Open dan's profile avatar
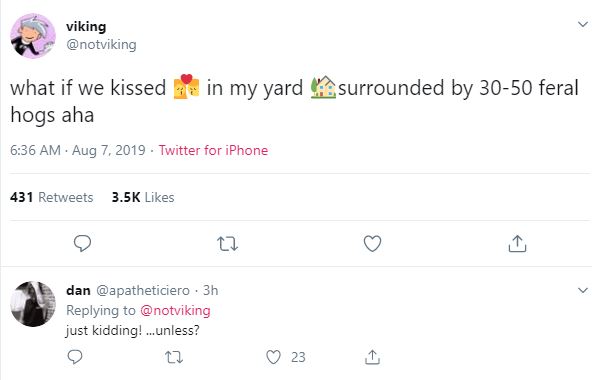592x380 pixels. 33,303
